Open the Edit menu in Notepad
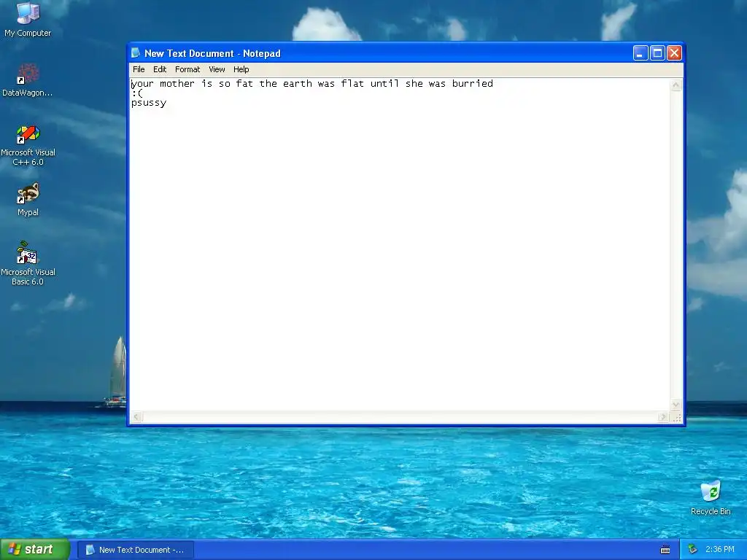747x560 pixels. [x=160, y=69]
